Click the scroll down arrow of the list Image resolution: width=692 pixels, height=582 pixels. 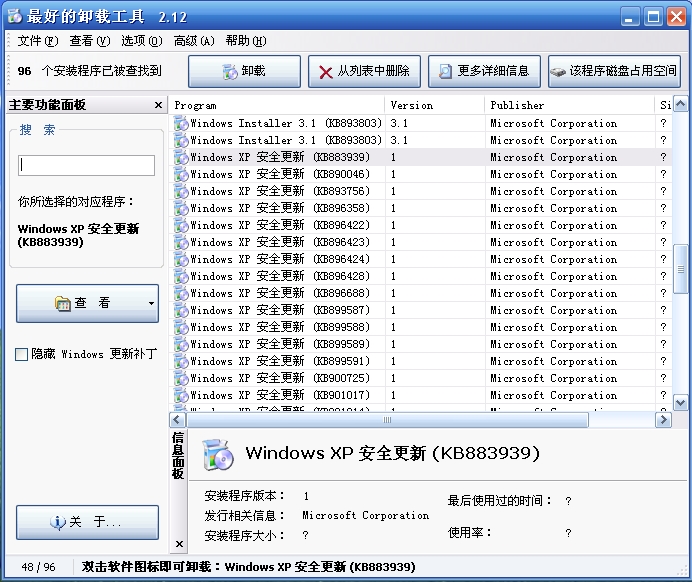point(681,402)
